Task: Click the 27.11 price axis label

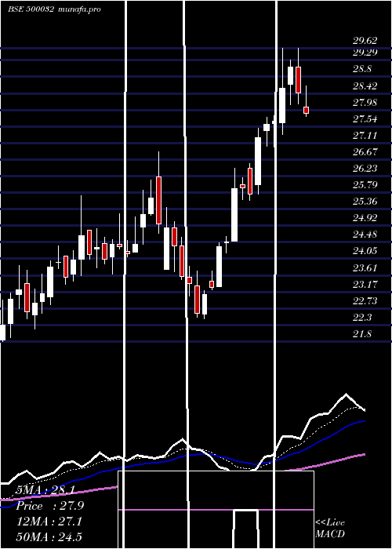Action: (x=365, y=135)
